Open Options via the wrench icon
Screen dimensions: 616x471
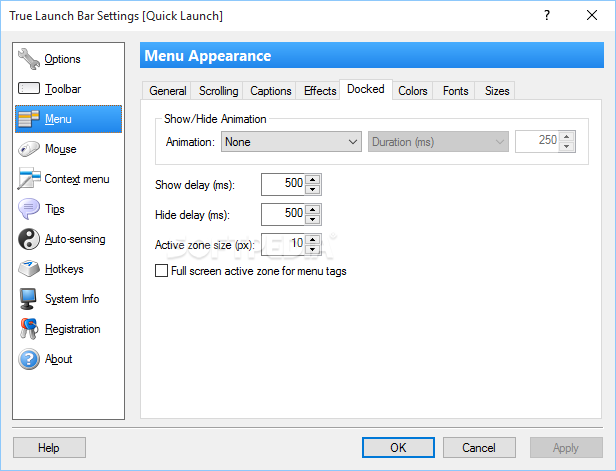[x=29, y=59]
